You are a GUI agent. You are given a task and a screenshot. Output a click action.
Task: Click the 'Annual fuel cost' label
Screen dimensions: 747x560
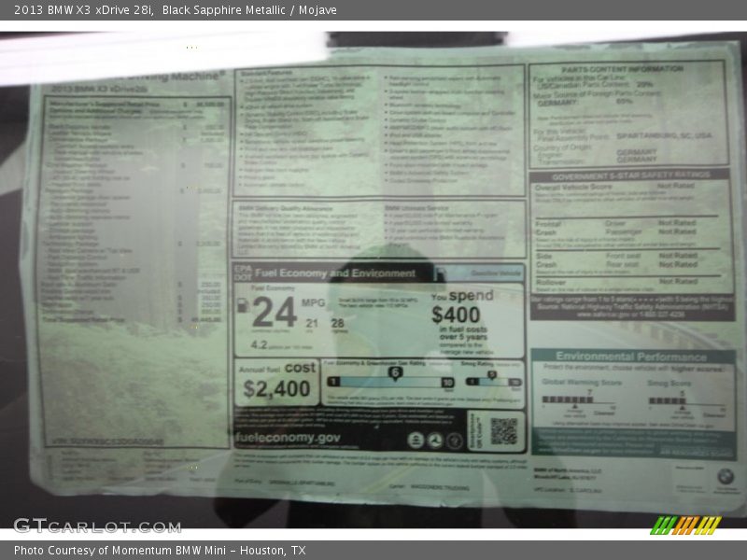[x=277, y=368]
